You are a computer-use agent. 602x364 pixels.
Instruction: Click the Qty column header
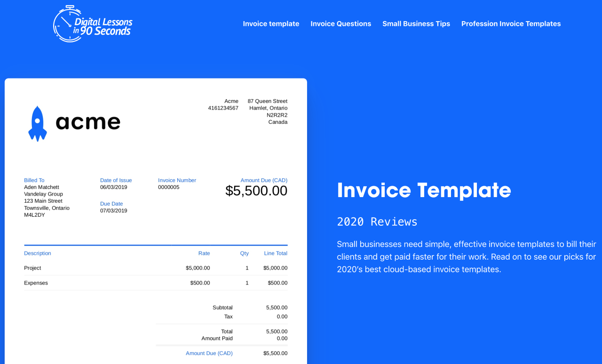point(245,253)
